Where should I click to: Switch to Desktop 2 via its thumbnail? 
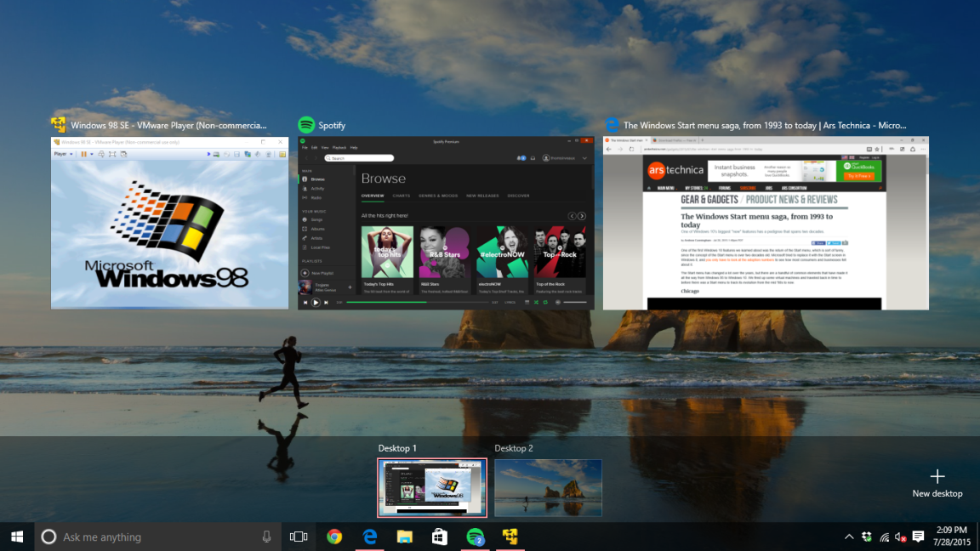[547, 486]
